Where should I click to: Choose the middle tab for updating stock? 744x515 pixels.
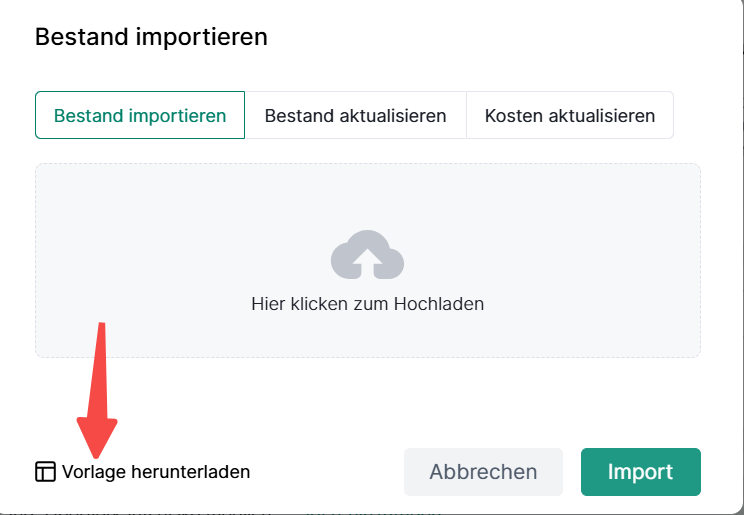pyautogui.click(x=355, y=115)
